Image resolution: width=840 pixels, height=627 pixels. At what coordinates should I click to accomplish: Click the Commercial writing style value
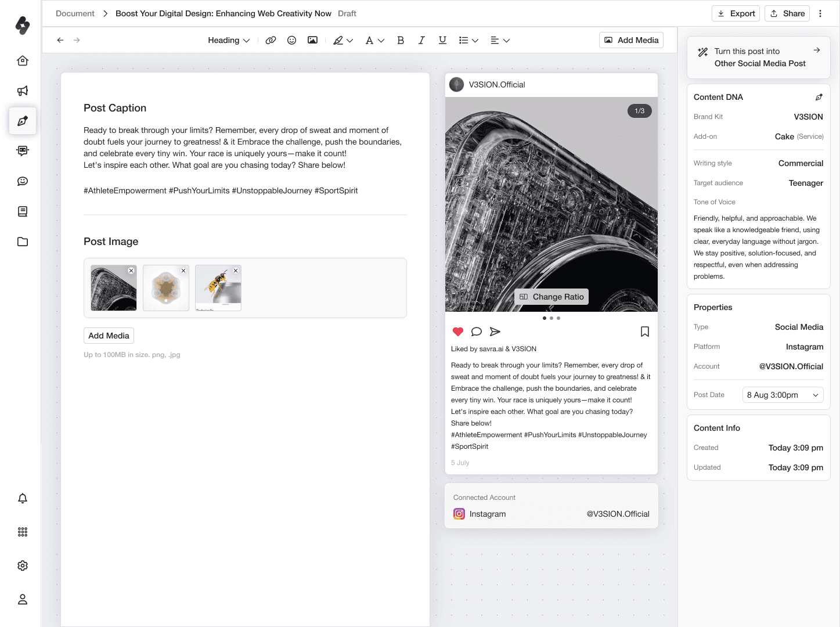click(x=801, y=163)
